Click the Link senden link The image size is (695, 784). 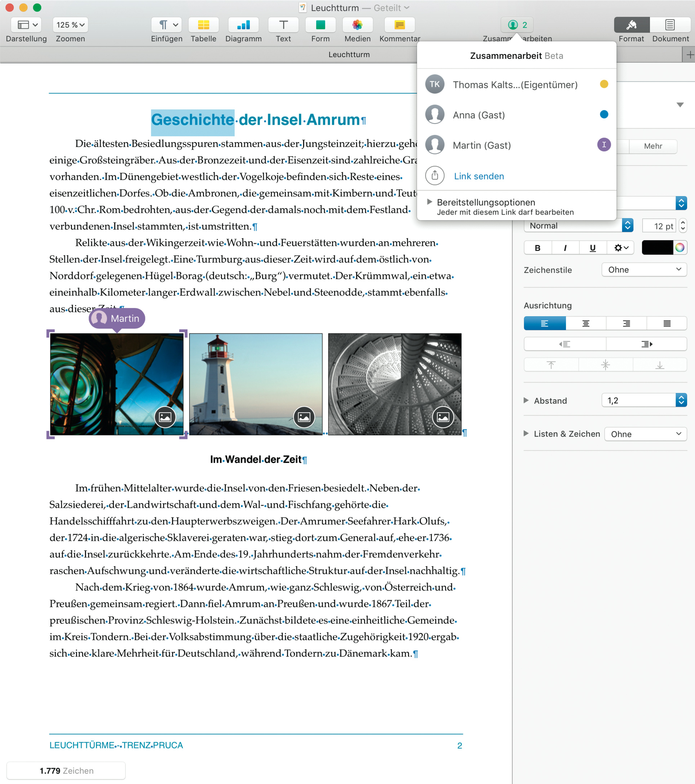click(479, 176)
